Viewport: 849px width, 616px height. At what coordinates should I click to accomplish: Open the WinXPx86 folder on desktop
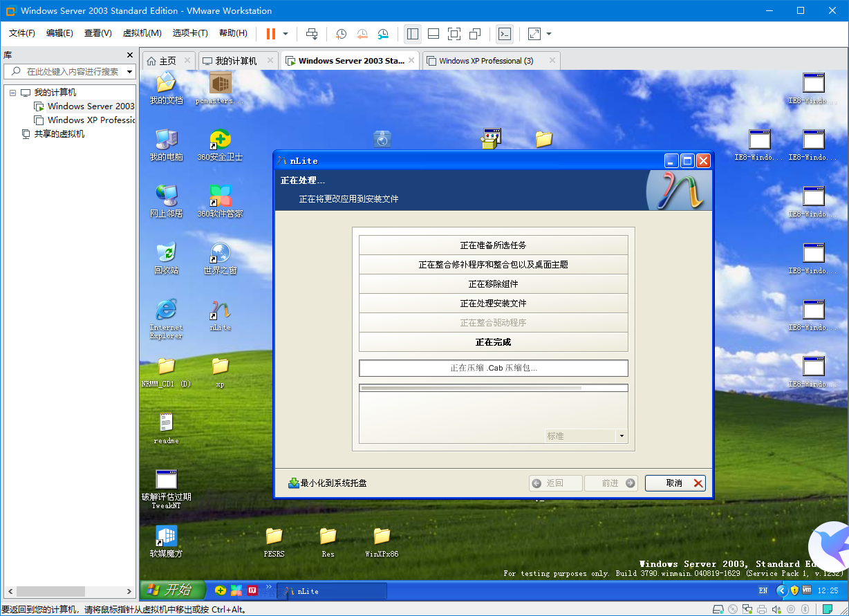coord(382,542)
